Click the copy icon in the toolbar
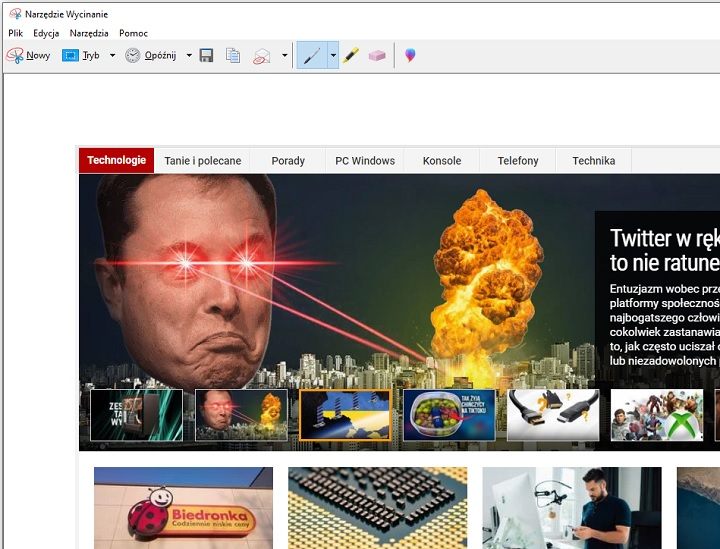Screen dimensions: 720x549 coord(233,56)
